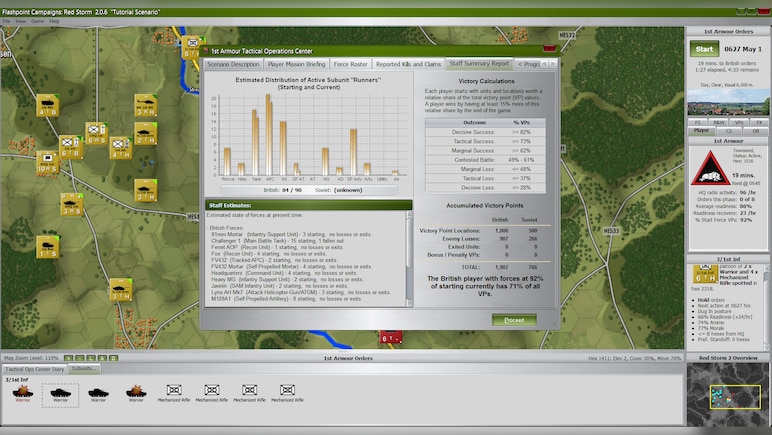Select the fourth Warrior icon with explosion
Screen dimensions: 772x435
tap(136, 393)
